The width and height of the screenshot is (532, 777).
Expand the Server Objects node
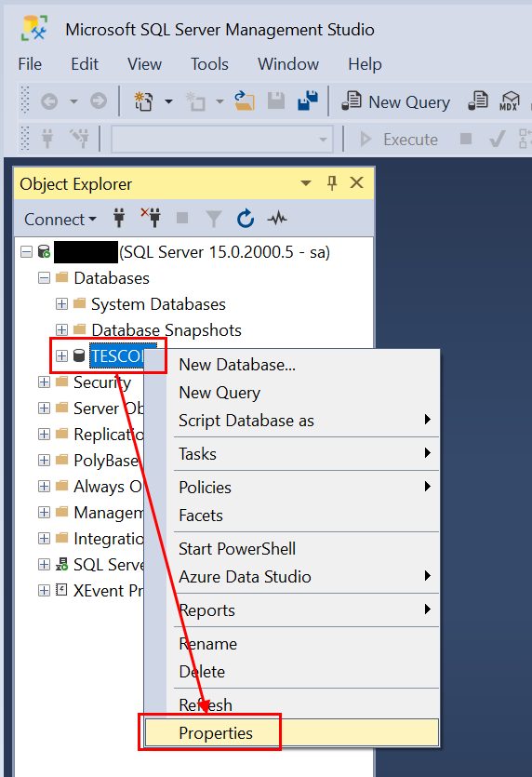tap(44, 409)
